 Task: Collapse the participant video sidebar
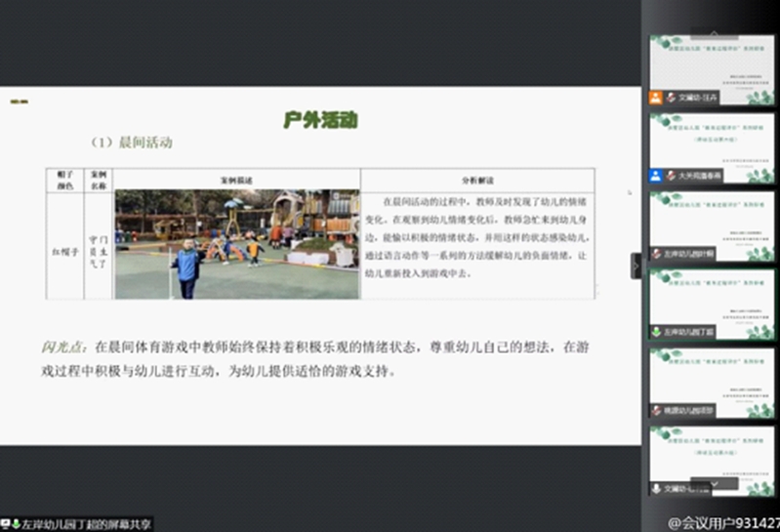click(x=636, y=266)
